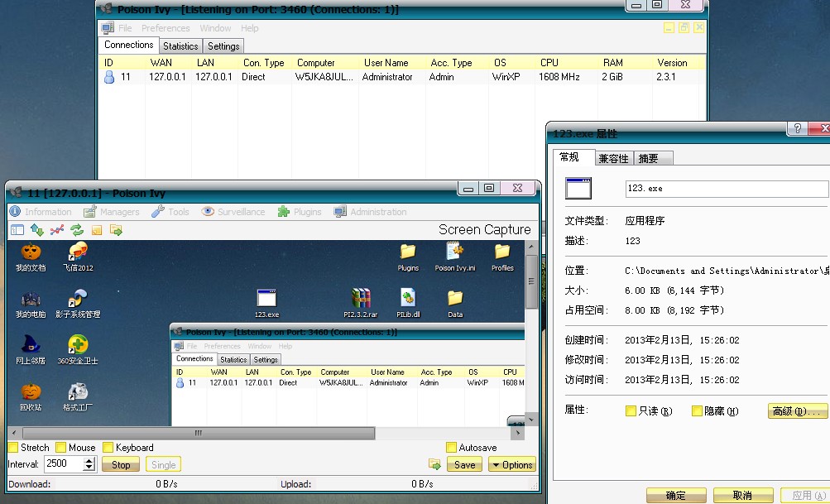Viewport: 830px width, 504px height.
Task: Switch to the Statistics tab in main window
Action: (180, 46)
